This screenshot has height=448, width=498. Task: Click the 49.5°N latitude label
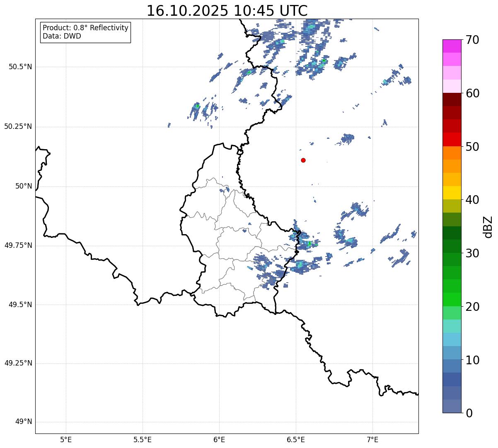[x=20, y=305]
